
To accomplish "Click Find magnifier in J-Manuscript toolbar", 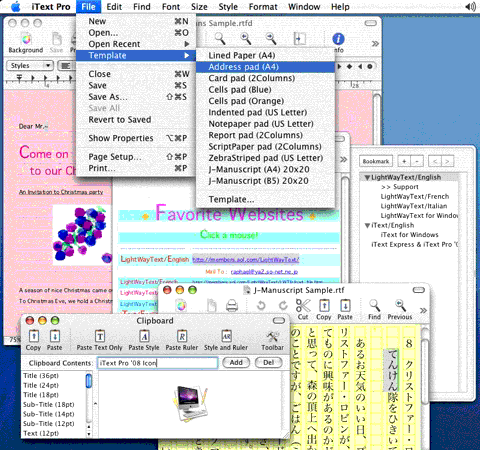I will tap(374, 305).
